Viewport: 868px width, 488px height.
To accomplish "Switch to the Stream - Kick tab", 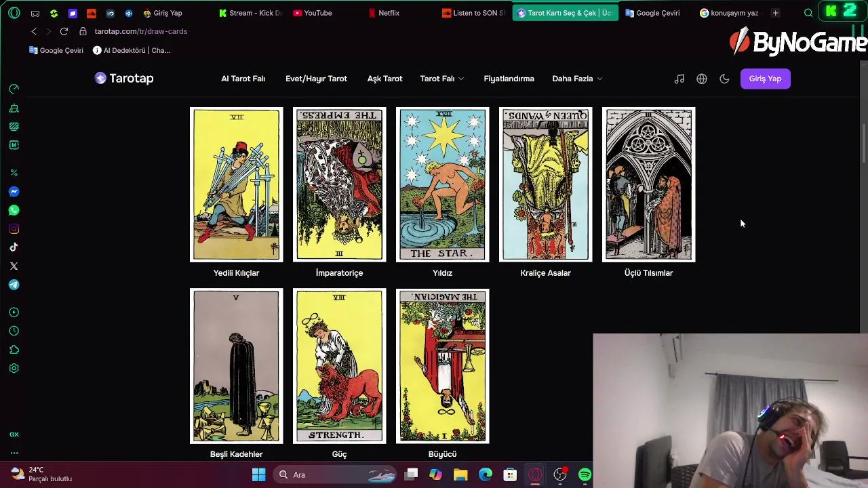I will (x=250, y=13).
